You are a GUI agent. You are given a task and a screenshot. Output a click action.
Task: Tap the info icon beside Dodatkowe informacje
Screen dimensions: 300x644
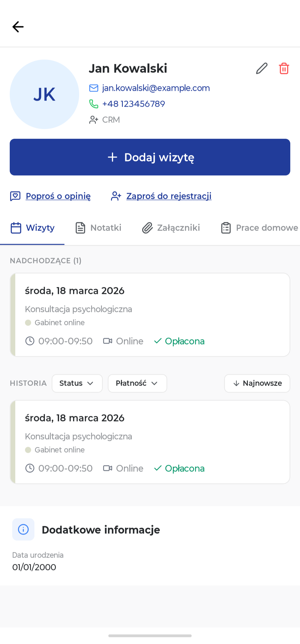tap(23, 529)
